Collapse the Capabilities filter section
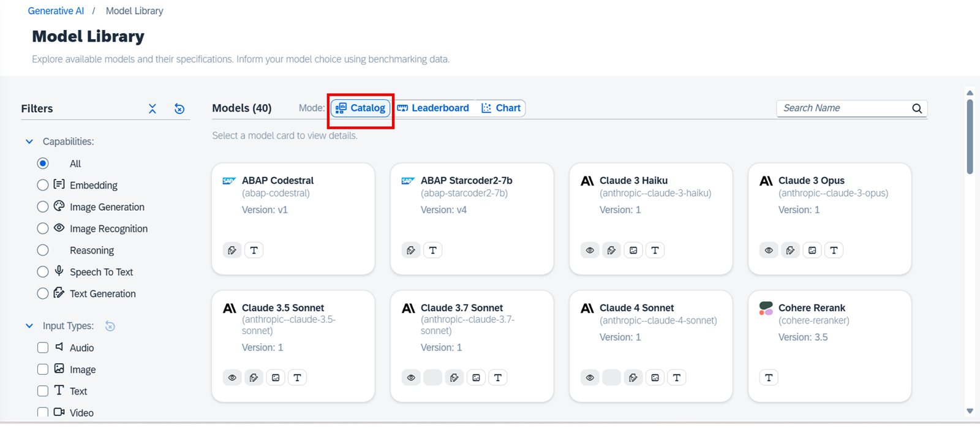This screenshot has height=430, width=980. click(29, 141)
